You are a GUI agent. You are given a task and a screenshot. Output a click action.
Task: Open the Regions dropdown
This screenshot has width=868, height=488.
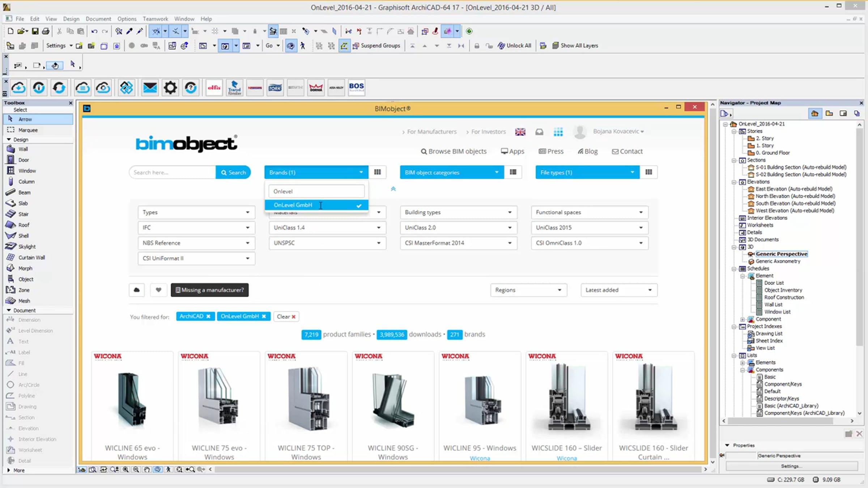point(529,290)
